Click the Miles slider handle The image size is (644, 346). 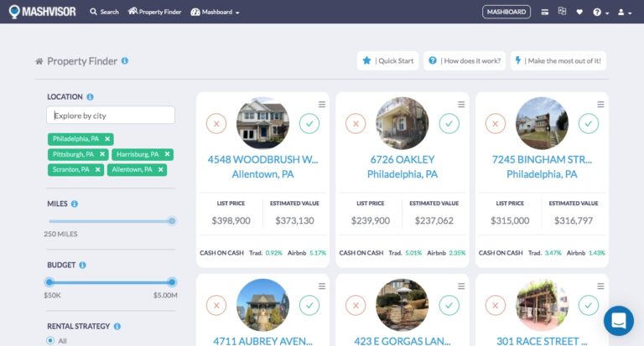(172, 221)
